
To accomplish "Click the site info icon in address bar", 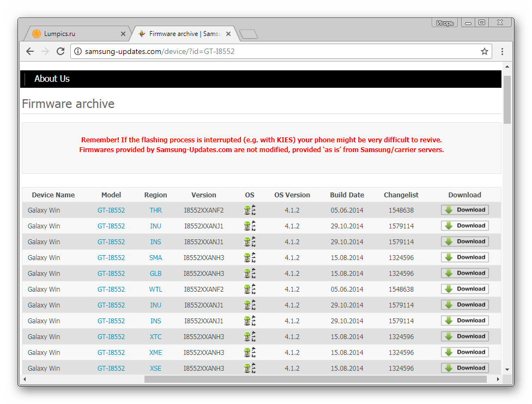I will coord(78,51).
